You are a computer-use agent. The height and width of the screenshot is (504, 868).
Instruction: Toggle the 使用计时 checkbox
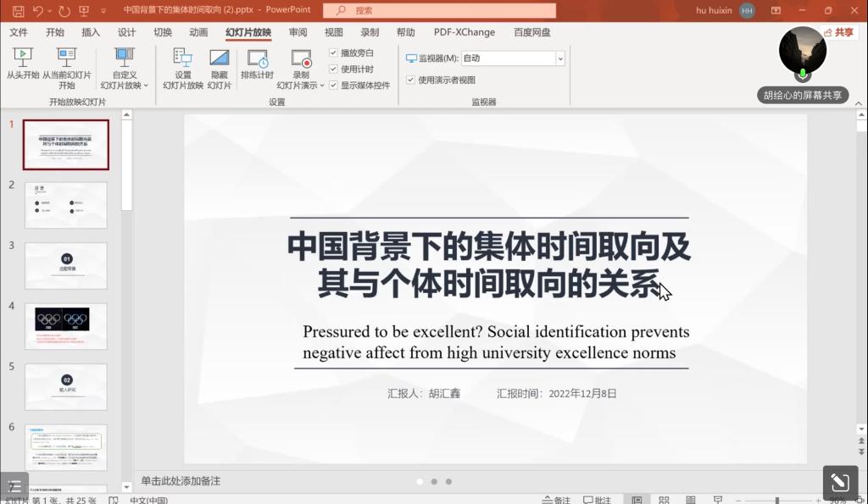coord(333,69)
